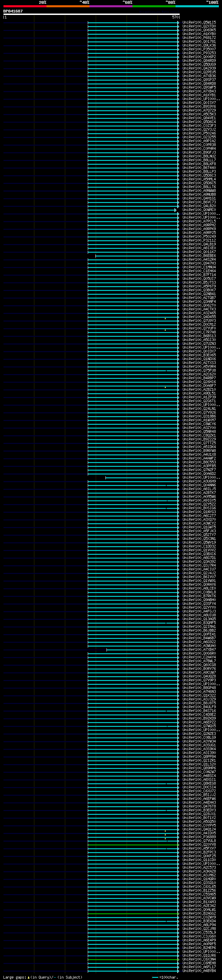Click the UniRef100_A9PIA2 label
The width and height of the screenshot is (222, 980).
(x=199, y=141)
